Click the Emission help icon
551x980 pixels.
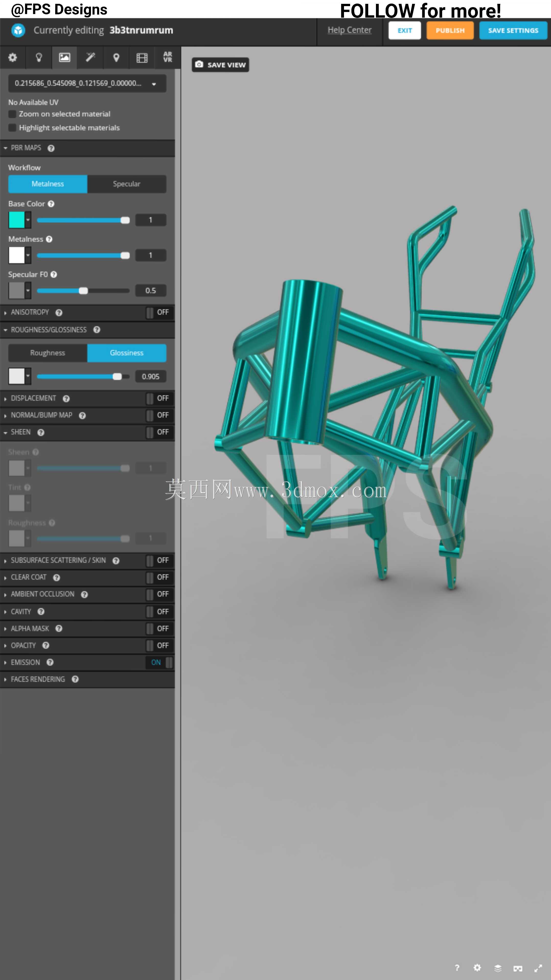point(50,663)
